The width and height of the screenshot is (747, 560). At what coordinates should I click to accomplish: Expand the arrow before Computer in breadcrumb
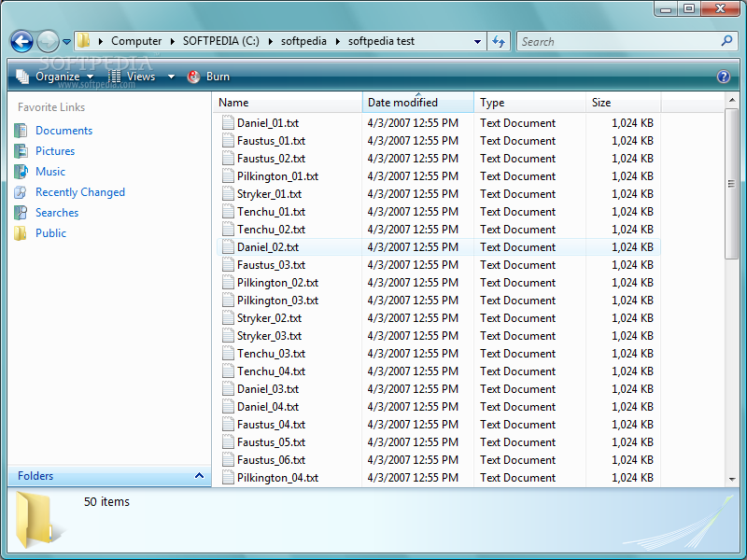click(x=101, y=41)
